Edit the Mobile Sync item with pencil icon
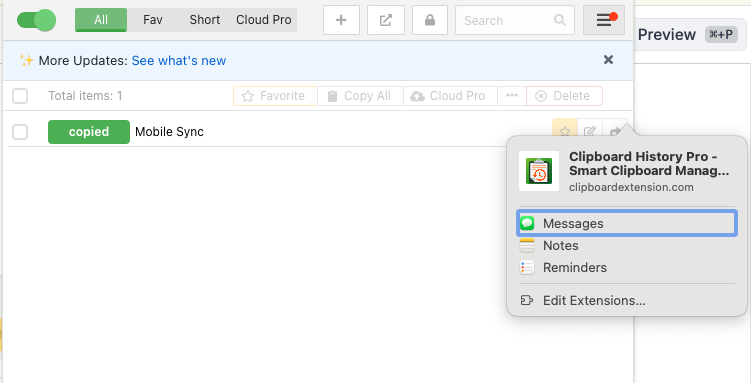The height and width of the screenshot is (383, 751). pyautogui.click(x=590, y=131)
